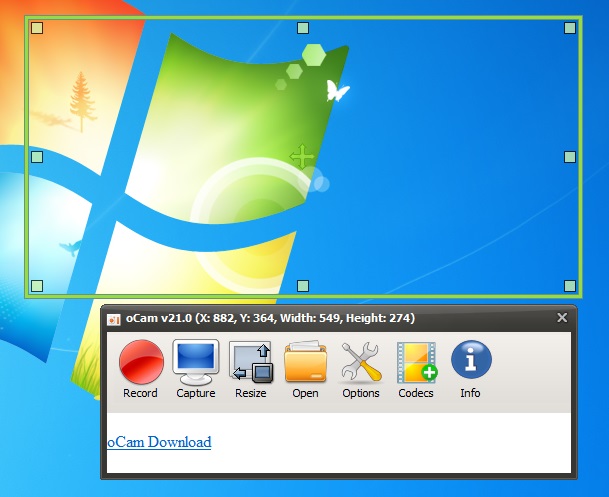Click the middle-left capture region handle

click(x=37, y=157)
